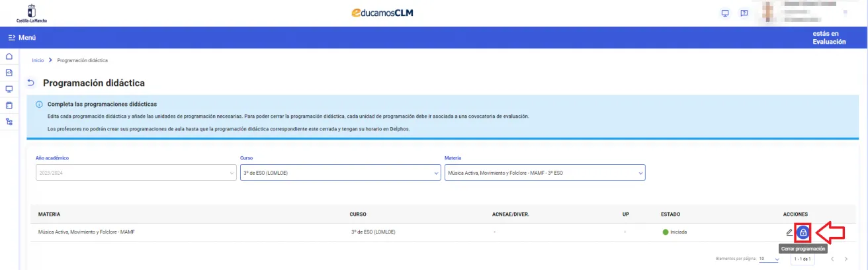
Task: Go to previous page of results
Action: [832, 259]
